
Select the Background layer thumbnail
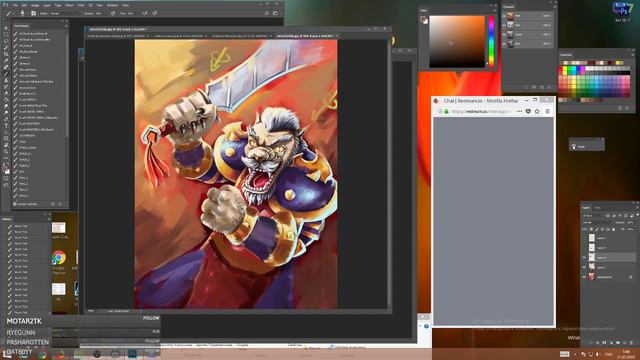(591, 277)
